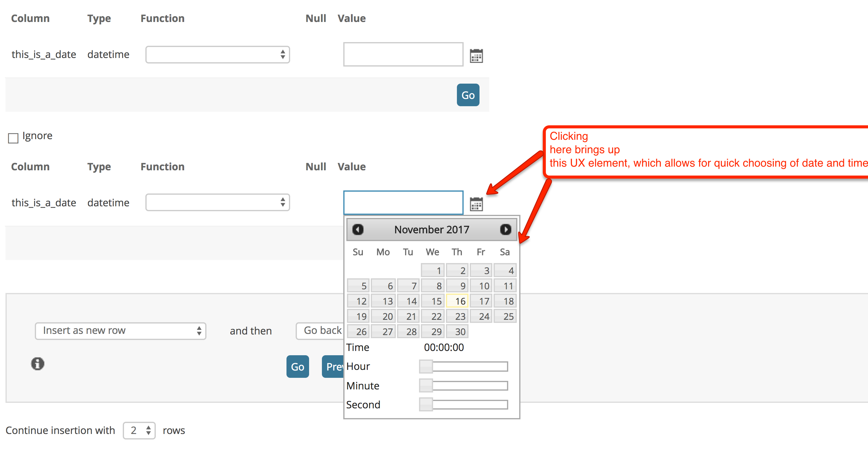Viewport: 868px width, 459px height.
Task: Select November 16 in the calendar
Action: 457,301
